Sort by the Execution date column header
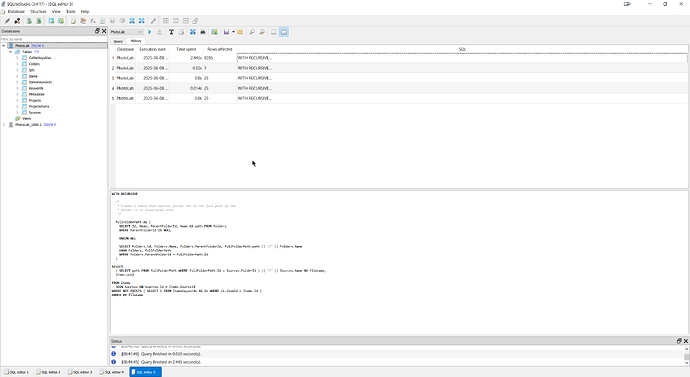690x377 pixels. (x=153, y=49)
